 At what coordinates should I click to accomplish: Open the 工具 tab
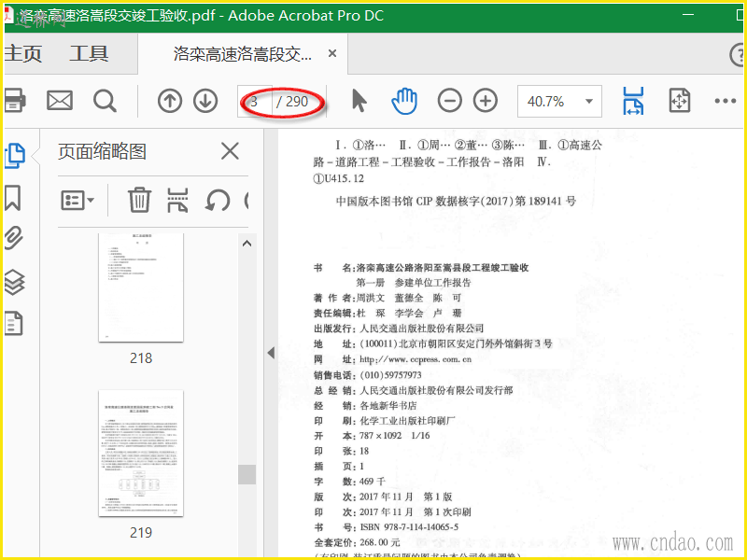pos(89,53)
